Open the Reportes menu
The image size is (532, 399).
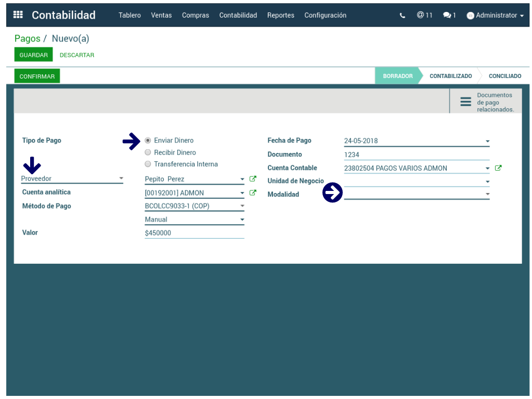coord(280,15)
